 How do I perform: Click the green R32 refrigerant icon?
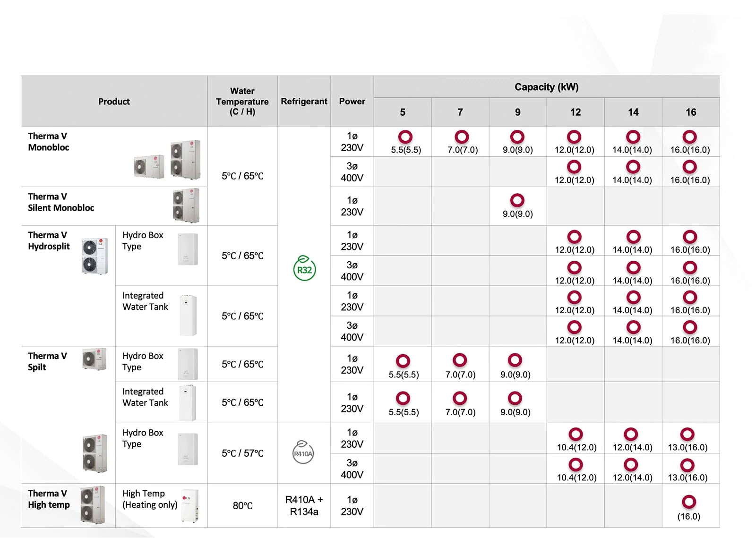(304, 268)
